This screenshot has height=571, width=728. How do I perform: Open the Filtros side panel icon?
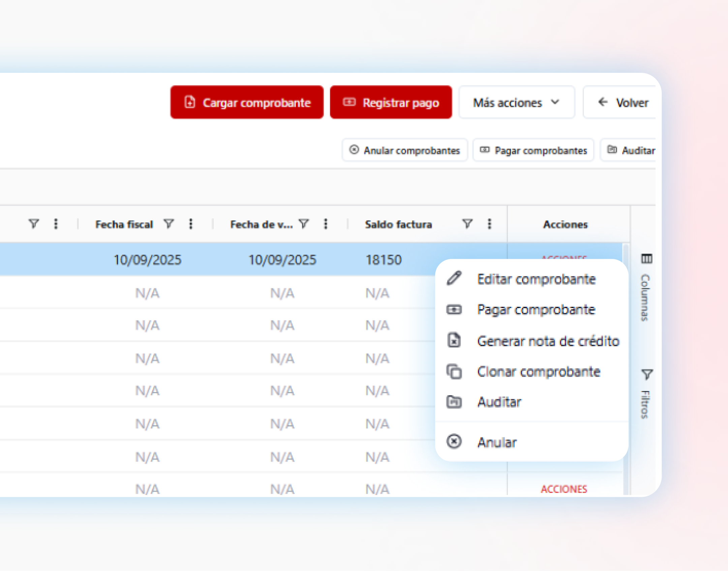pos(646,374)
